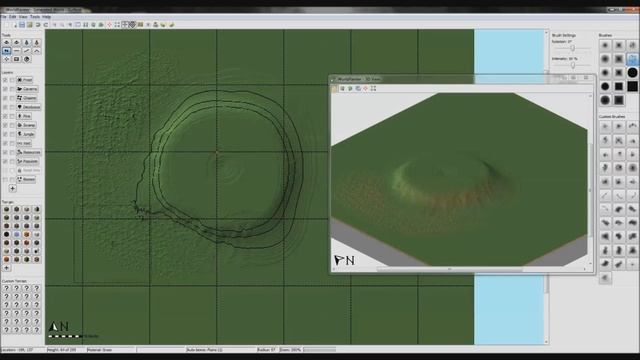Click the four-corner expand icon in 3D View toolbar
This screenshot has width=640, height=360.
click(x=373, y=88)
